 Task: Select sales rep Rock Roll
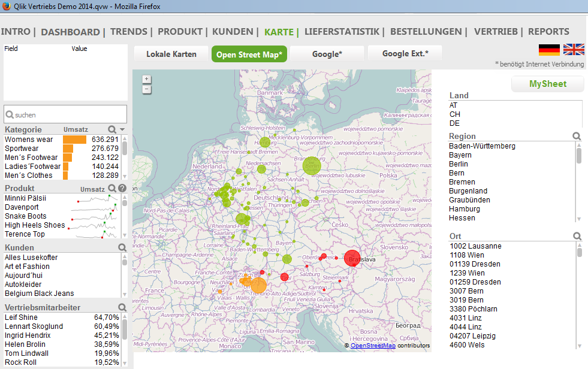(x=62, y=362)
